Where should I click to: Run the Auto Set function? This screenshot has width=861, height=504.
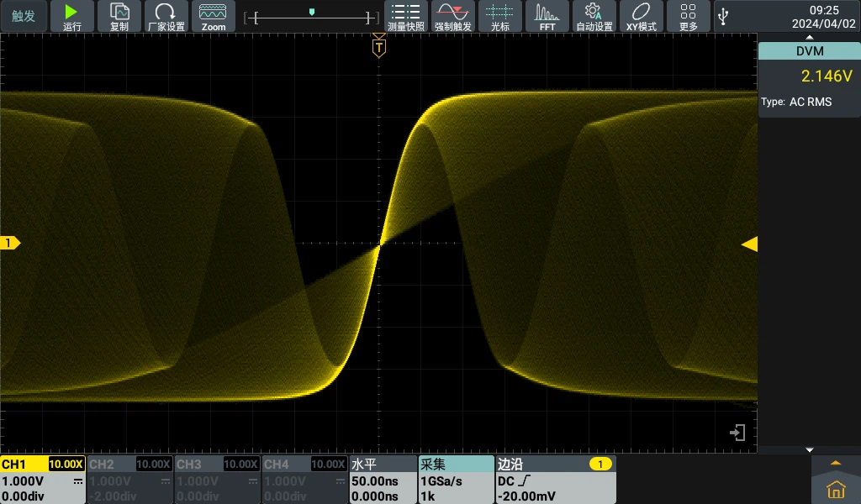click(594, 16)
